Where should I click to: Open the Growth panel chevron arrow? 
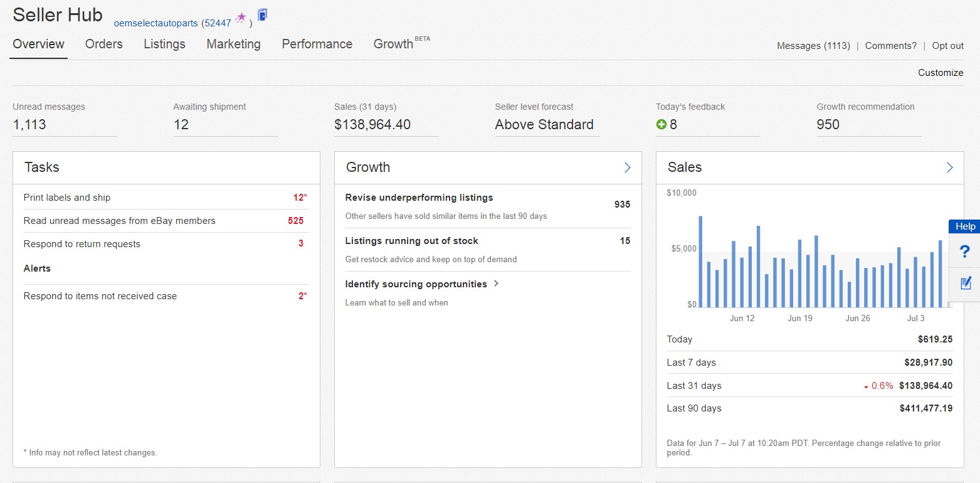[x=627, y=167]
